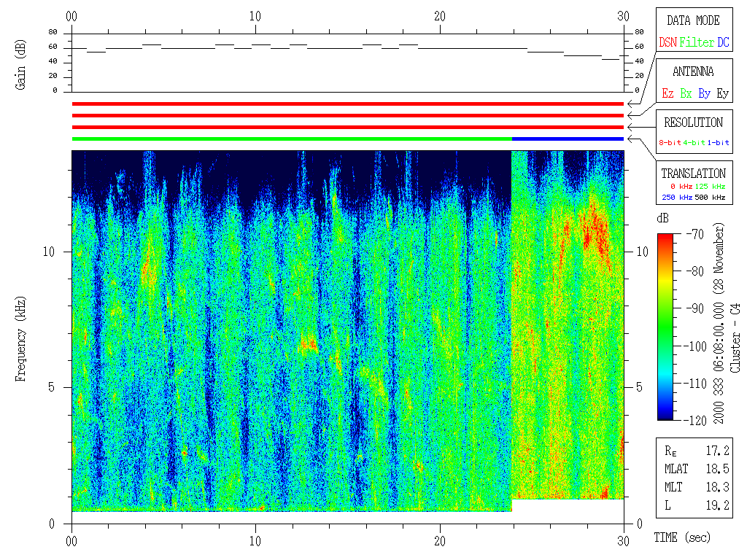The width and height of the screenshot is (747, 560).
Task: Click the red Ez antenna label
Action: pos(667,94)
